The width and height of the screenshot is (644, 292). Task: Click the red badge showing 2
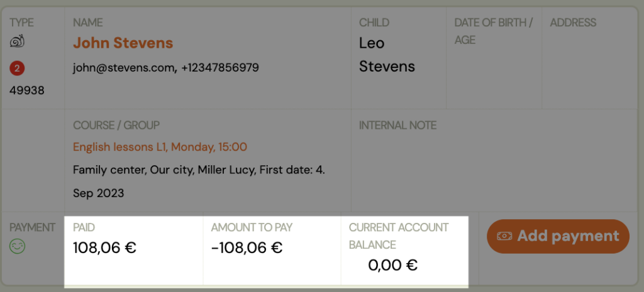(x=17, y=68)
